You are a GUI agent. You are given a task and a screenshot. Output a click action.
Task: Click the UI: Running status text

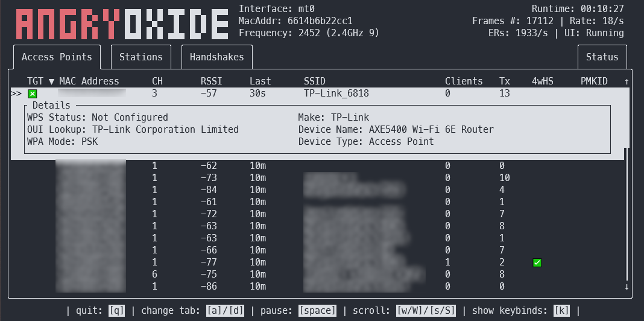pos(595,33)
